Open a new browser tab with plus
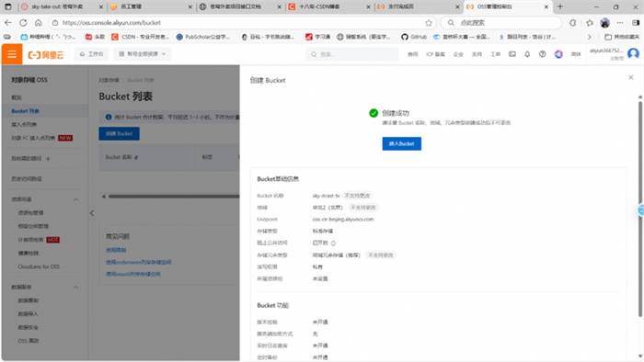 click(x=560, y=6)
